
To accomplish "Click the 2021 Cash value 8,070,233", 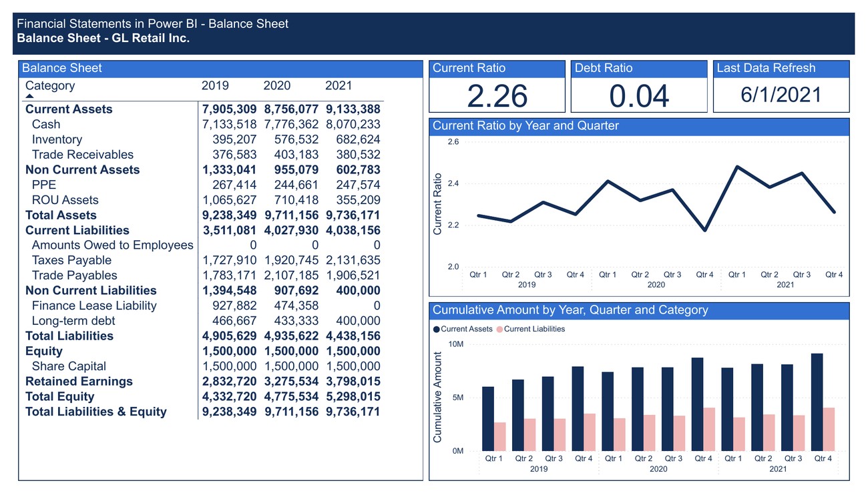I will (353, 124).
